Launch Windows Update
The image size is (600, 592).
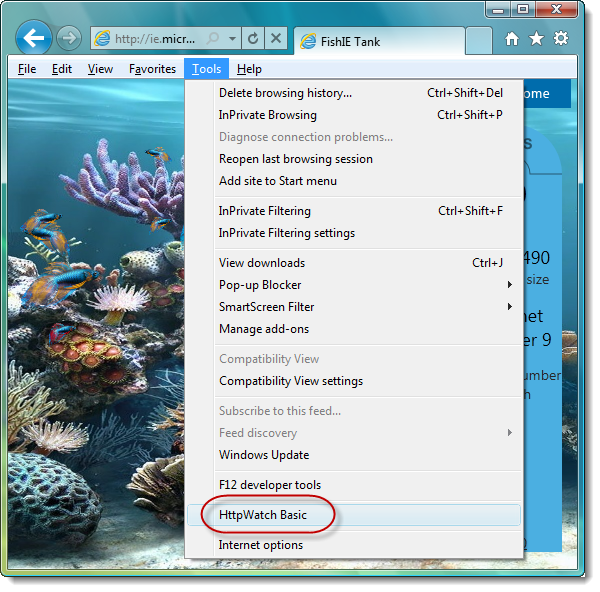point(354,455)
